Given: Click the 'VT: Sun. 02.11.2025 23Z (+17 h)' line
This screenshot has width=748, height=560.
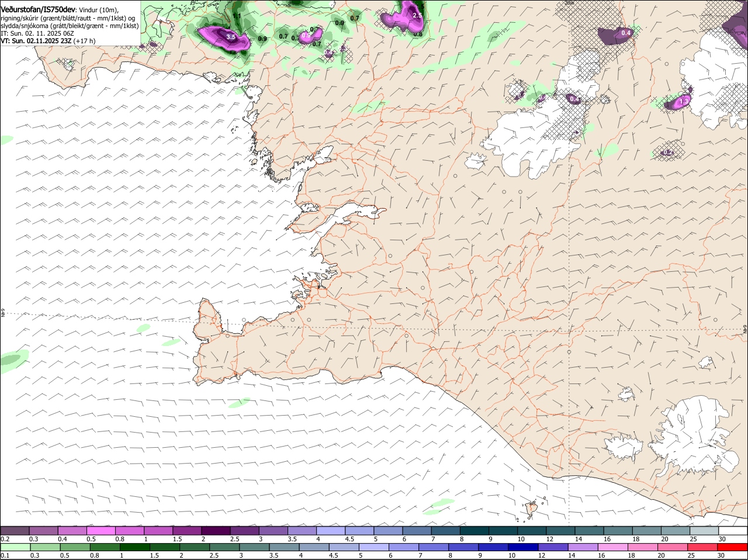Looking at the screenshot, I should point(48,41).
